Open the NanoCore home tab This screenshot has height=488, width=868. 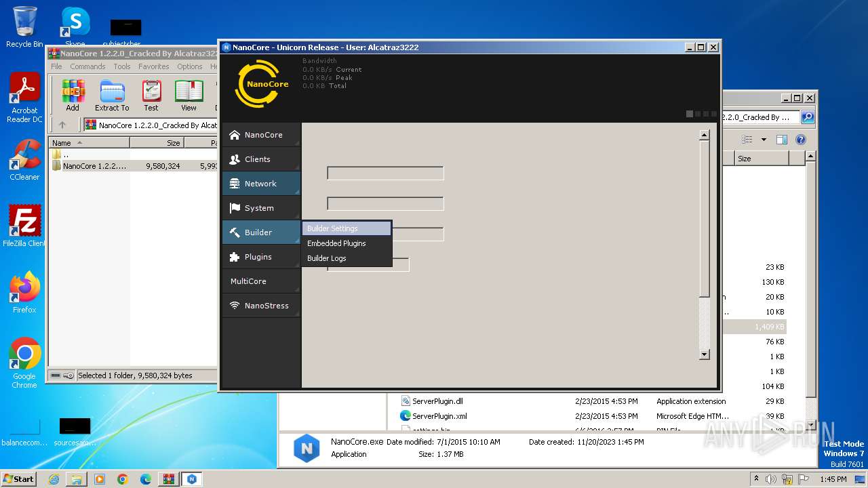[261, 135]
